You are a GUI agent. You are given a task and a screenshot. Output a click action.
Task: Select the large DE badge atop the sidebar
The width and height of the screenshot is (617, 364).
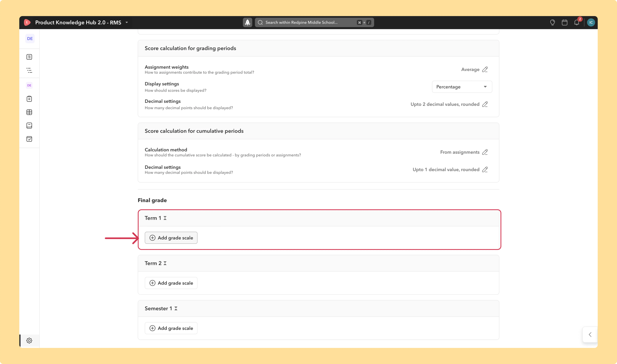coord(30,38)
